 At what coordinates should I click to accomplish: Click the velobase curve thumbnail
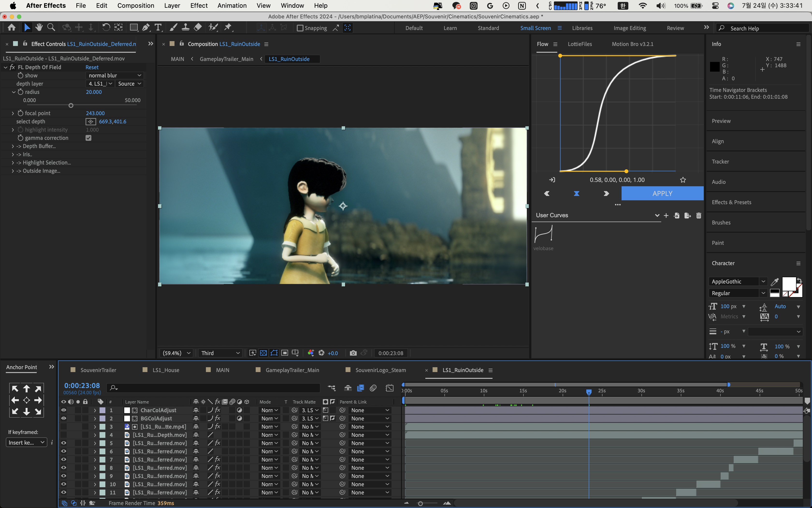pos(543,234)
